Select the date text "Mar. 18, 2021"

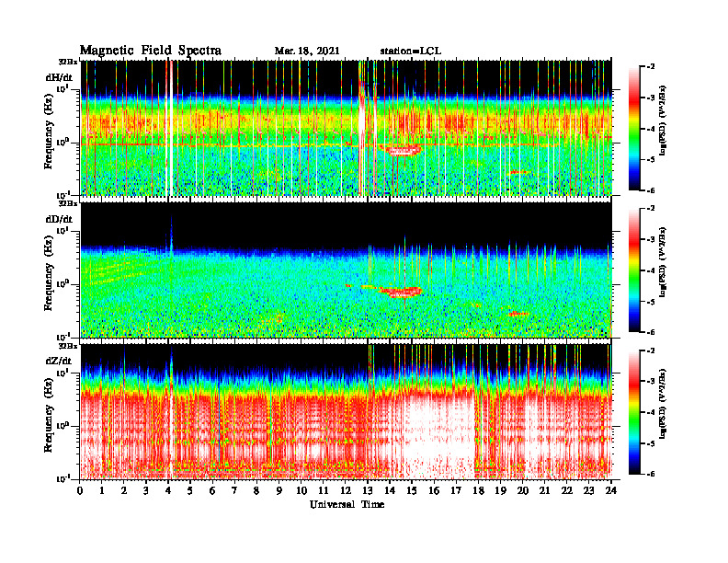tap(307, 52)
